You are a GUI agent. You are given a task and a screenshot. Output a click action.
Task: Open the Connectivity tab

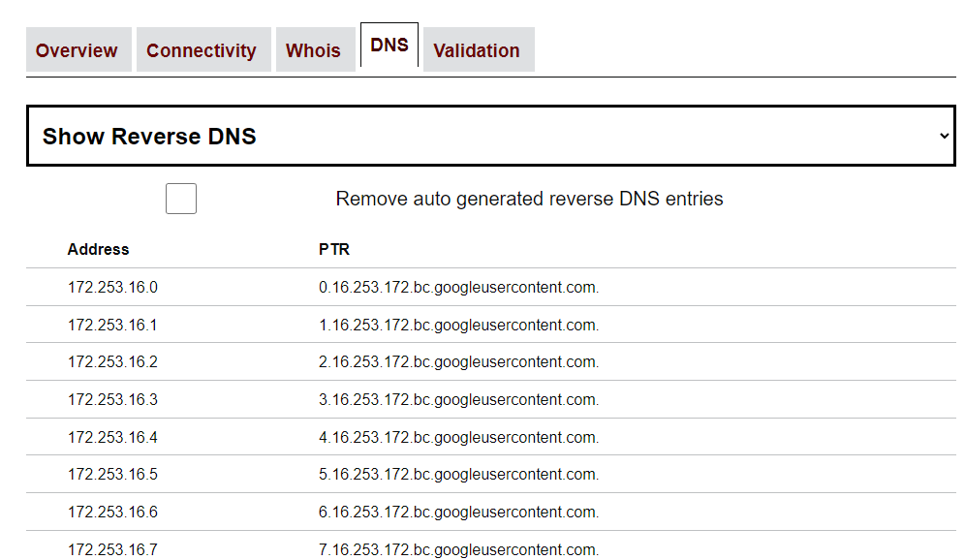pos(202,49)
